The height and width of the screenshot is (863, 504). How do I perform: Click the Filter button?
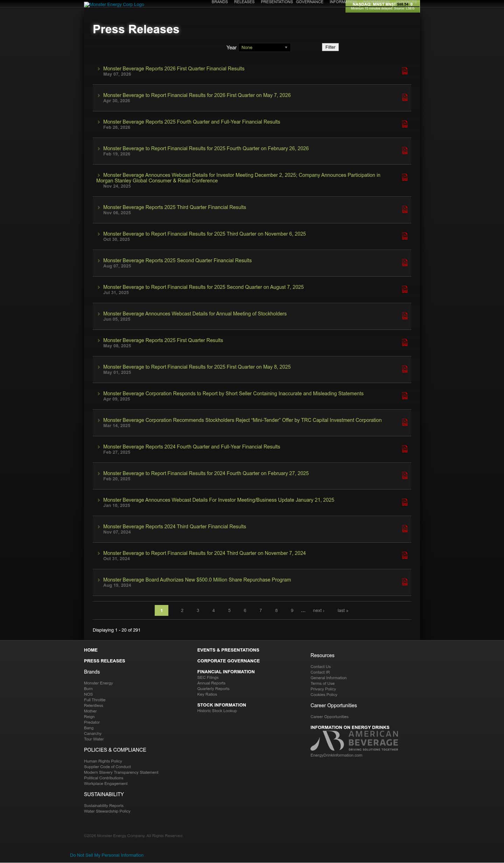330,47
